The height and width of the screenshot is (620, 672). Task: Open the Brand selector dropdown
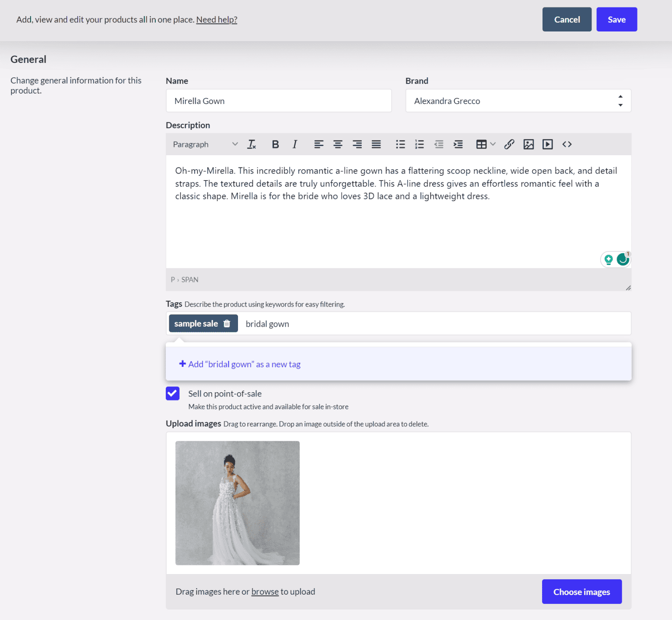coord(518,101)
